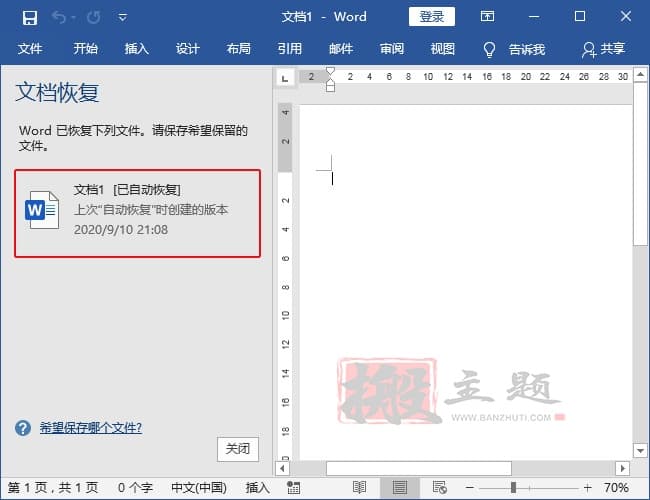Click the timestamp 2020/9/10 21:08

(121, 230)
